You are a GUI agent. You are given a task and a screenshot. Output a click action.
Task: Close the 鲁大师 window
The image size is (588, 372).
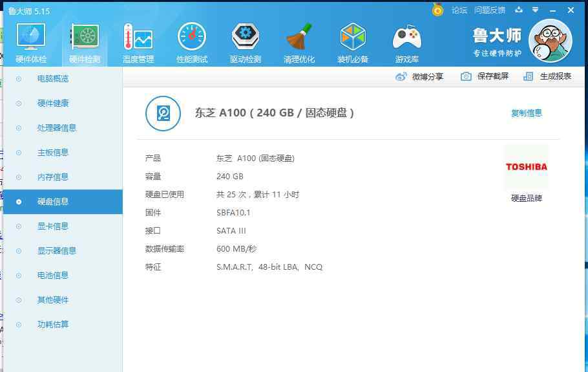coord(571,10)
